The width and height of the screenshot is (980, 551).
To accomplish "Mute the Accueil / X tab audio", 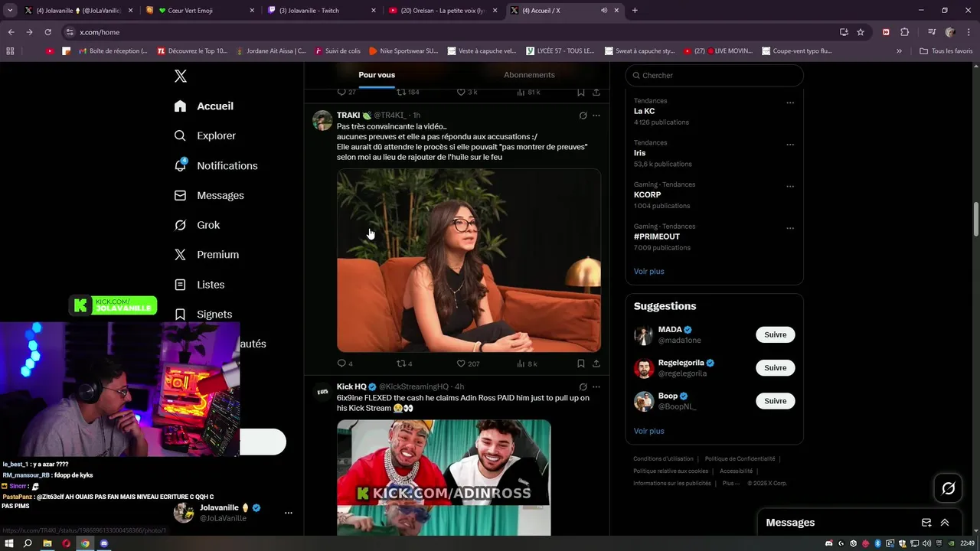I will (604, 11).
